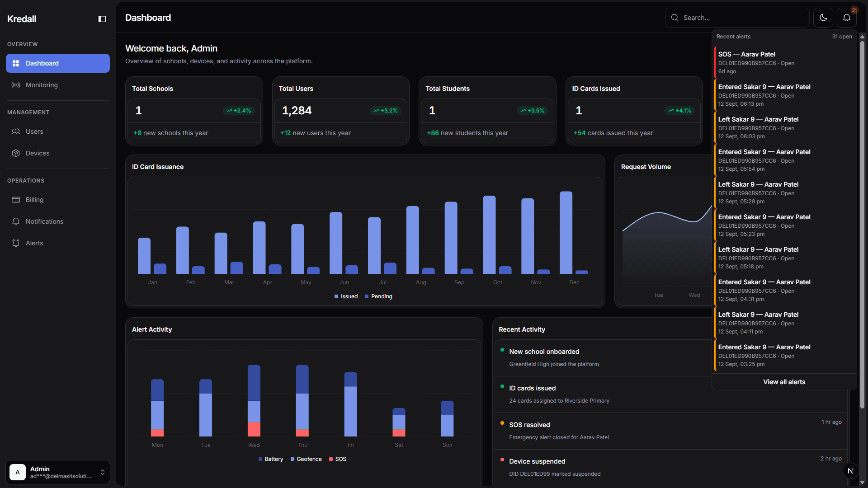
Task: Click the Dashboard grid icon in sidebar
Action: click(16, 63)
